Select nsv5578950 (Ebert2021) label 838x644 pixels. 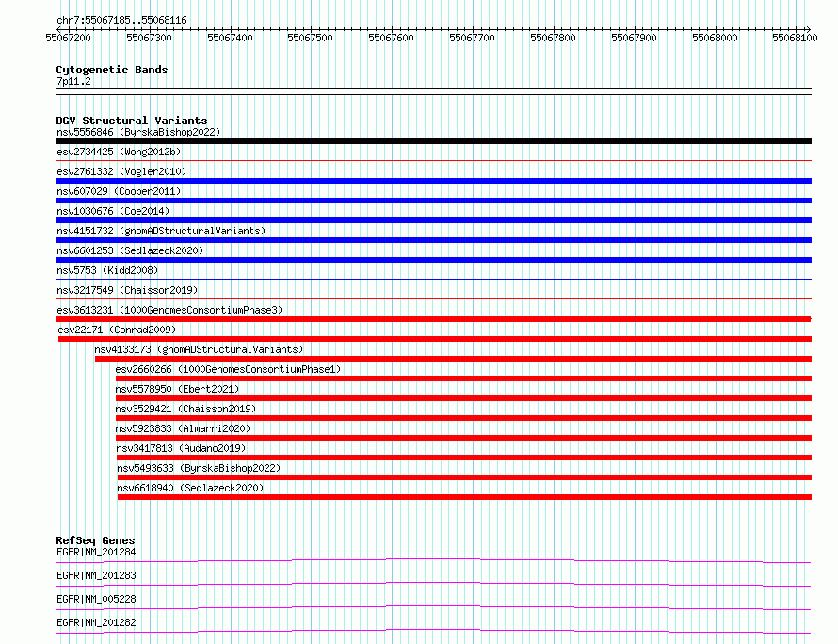pos(177,389)
